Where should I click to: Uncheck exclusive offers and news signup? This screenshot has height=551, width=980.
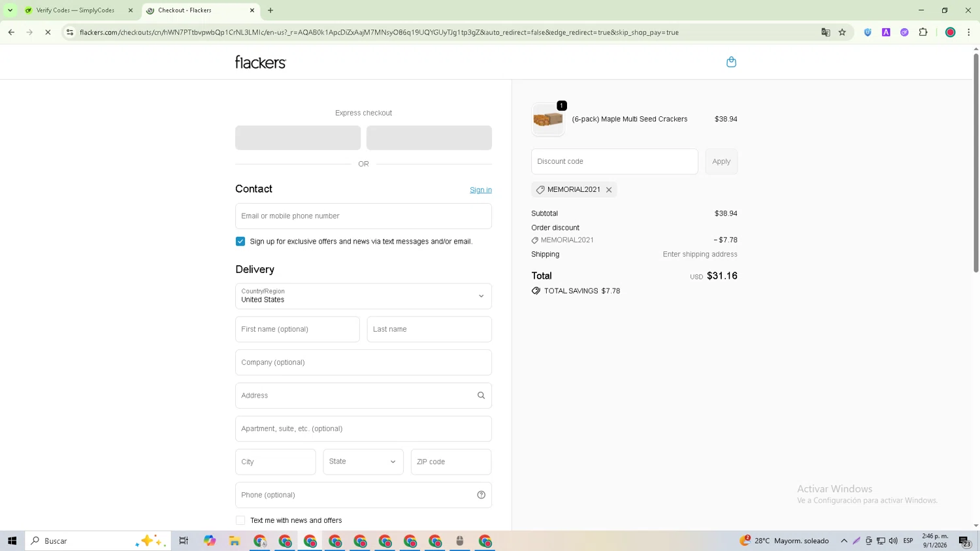[x=240, y=242]
